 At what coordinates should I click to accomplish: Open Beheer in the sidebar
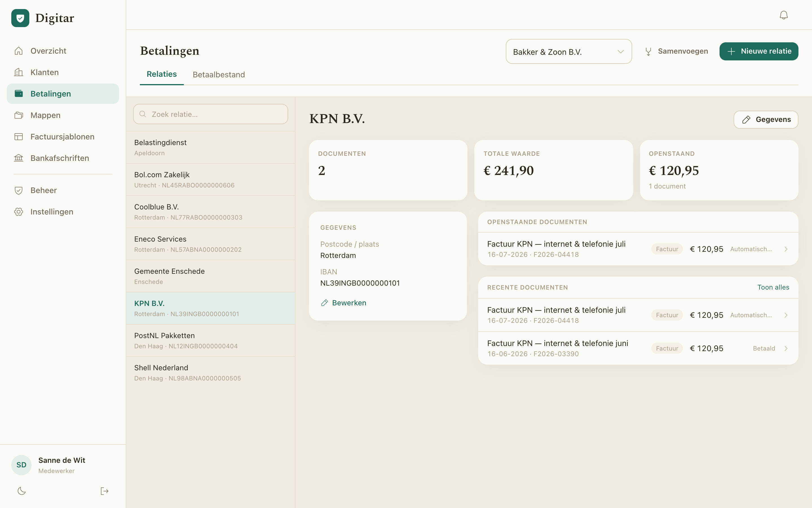coord(63,190)
